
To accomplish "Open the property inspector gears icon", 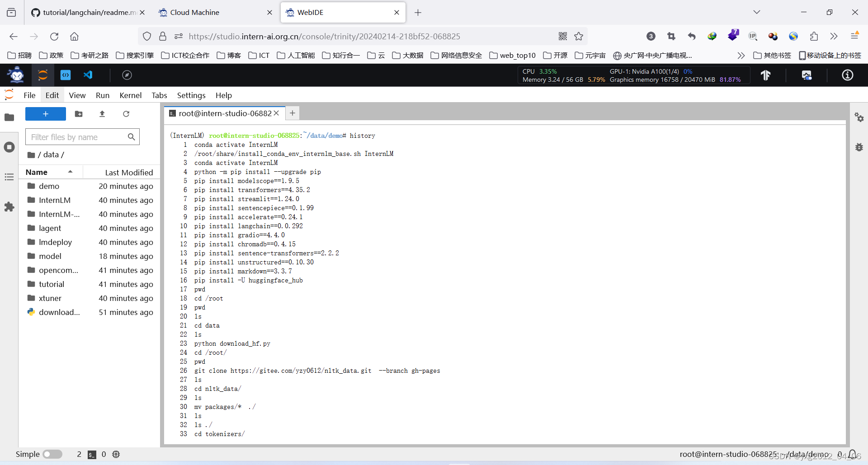I will (x=859, y=117).
